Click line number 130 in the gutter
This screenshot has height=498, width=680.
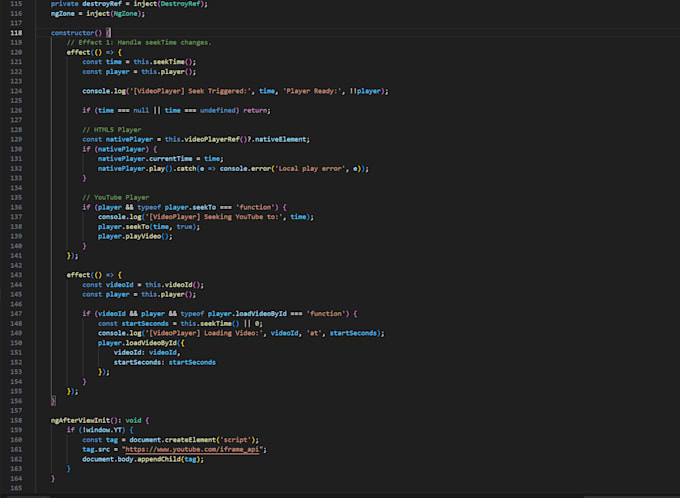(16, 149)
